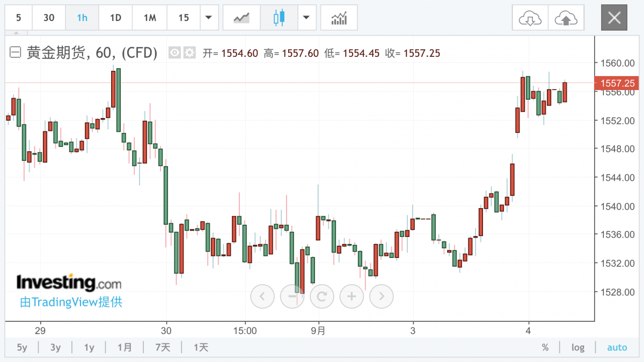Zoom out chart with minus button

click(292, 295)
